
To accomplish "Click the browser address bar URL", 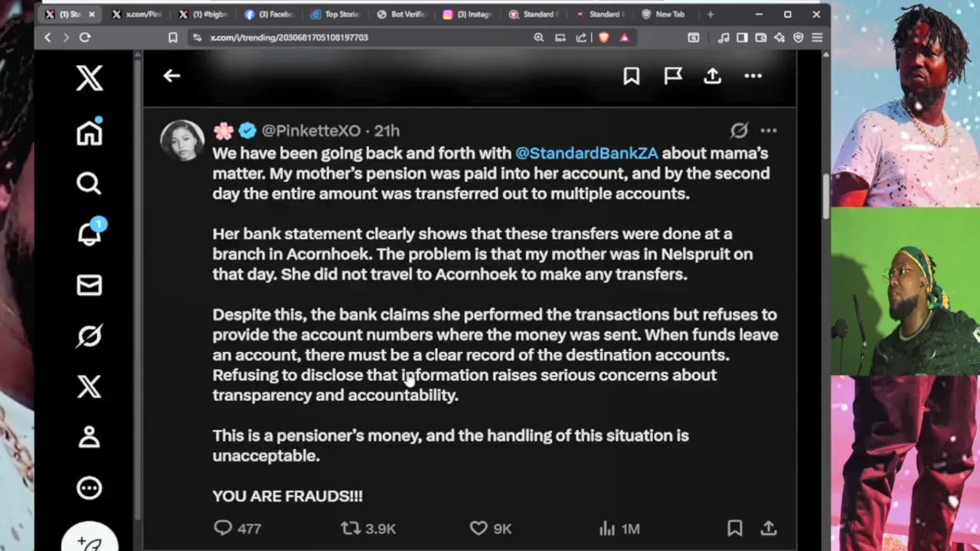I will (289, 37).
